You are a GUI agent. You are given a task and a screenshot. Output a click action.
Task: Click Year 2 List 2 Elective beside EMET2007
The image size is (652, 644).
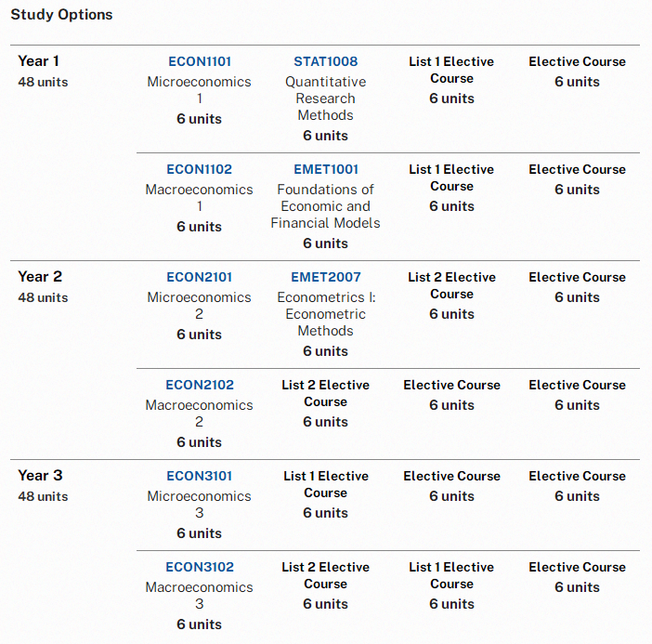click(451, 285)
